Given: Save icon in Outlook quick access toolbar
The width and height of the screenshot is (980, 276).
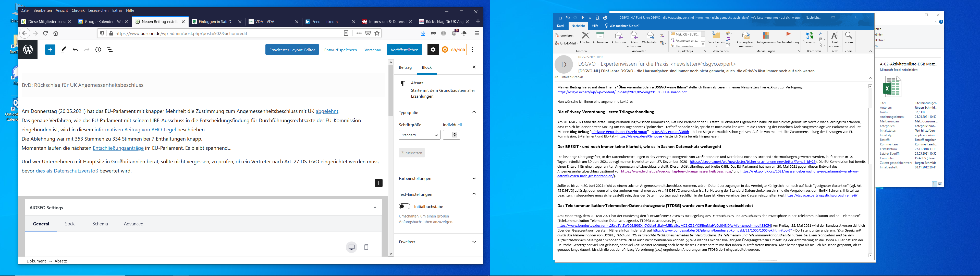Looking at the screenshot, I should coord(560,18).
